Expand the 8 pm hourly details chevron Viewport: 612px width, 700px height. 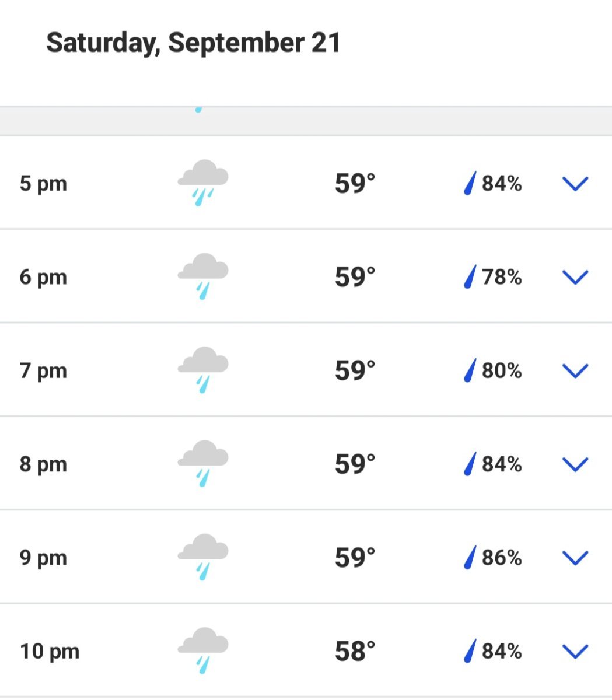(575, 464)
